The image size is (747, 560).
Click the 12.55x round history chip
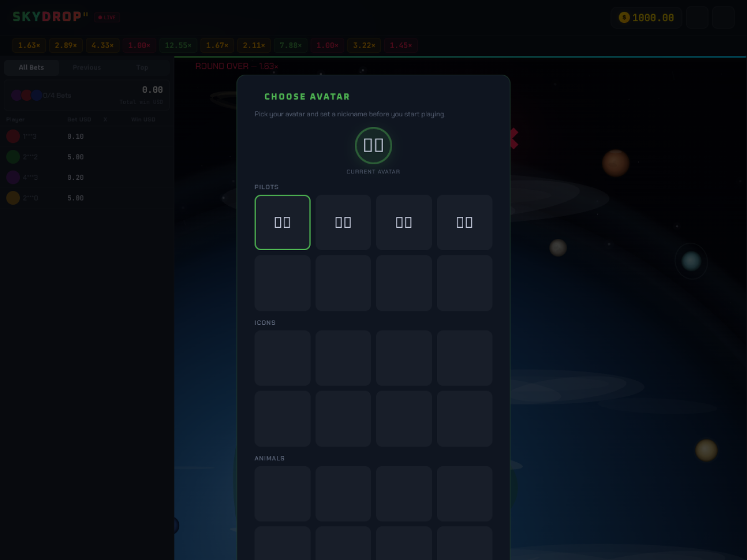pos(178,45)
